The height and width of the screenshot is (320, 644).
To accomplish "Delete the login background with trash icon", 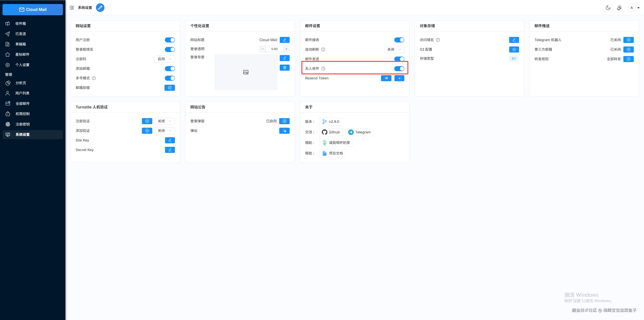I will (x=284, y=68).
